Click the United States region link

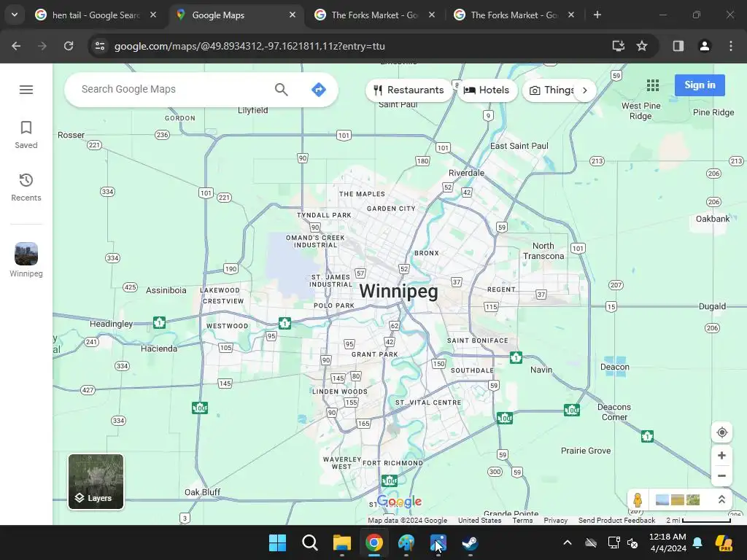[x=479, y=521]
